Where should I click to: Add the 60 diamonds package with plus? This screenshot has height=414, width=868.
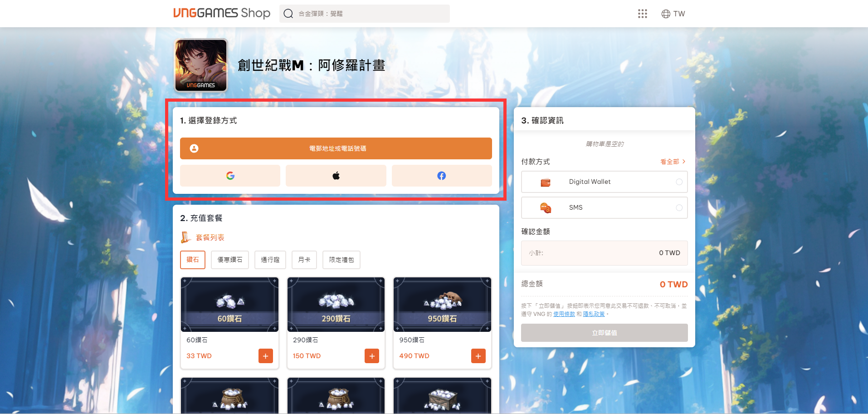point(265,356)
